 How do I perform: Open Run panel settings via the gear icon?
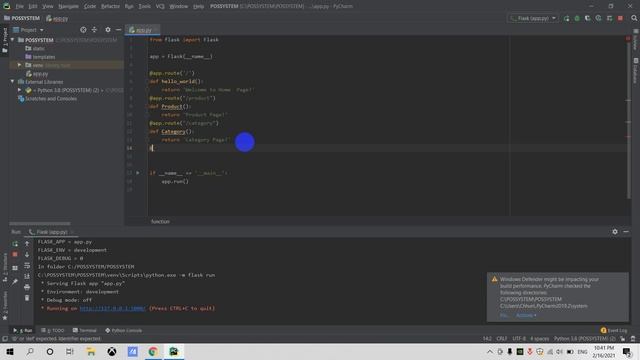[x=615, y=232]
